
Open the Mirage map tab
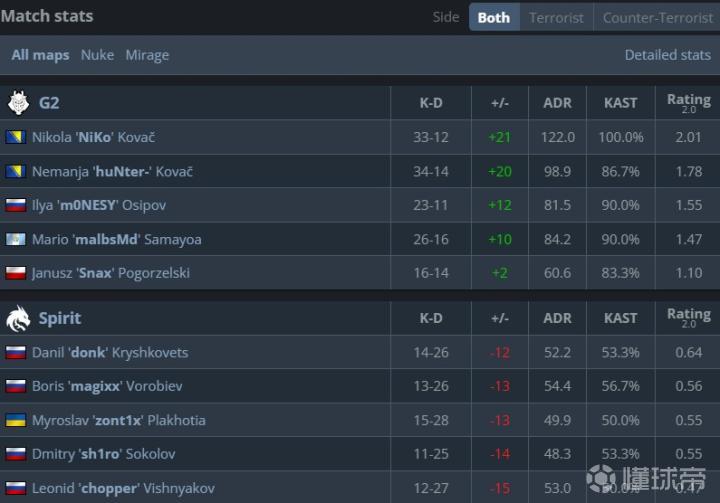pyautogui.click(x=147, y=55)
